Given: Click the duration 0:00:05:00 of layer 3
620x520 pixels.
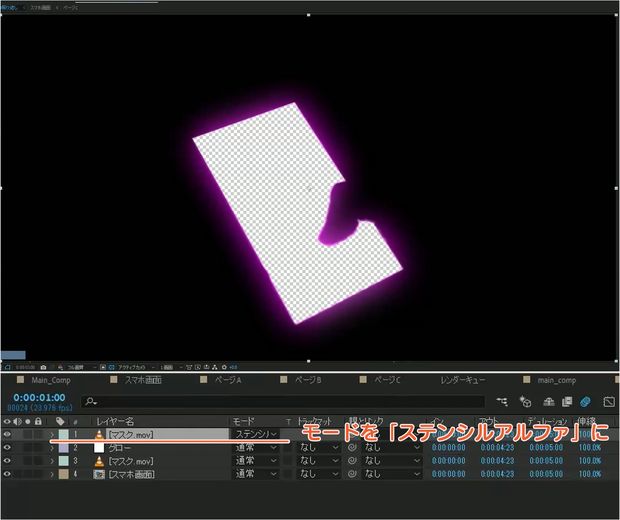Looking at the screenshot, I should (x=546, y=461).
